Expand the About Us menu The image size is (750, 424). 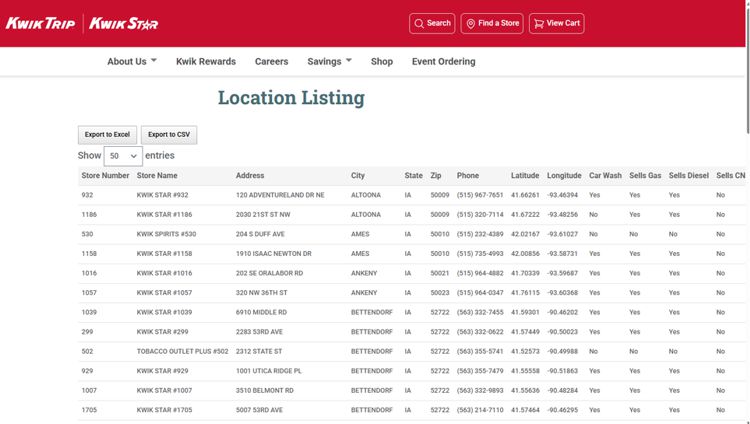(x=132, y=61)
